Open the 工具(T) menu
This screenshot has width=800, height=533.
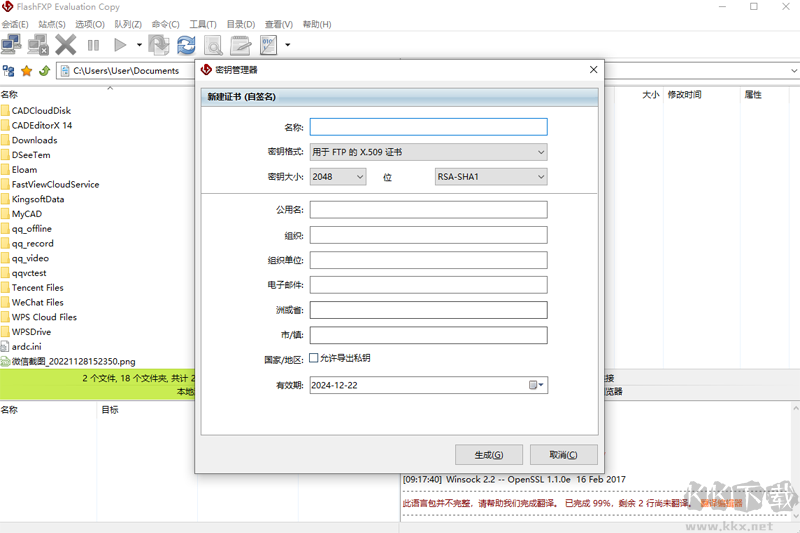(203, 24)
